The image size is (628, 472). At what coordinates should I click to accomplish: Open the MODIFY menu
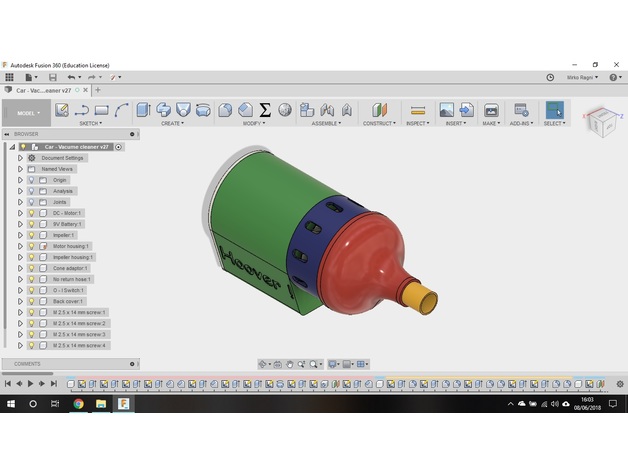pos(254,123)
